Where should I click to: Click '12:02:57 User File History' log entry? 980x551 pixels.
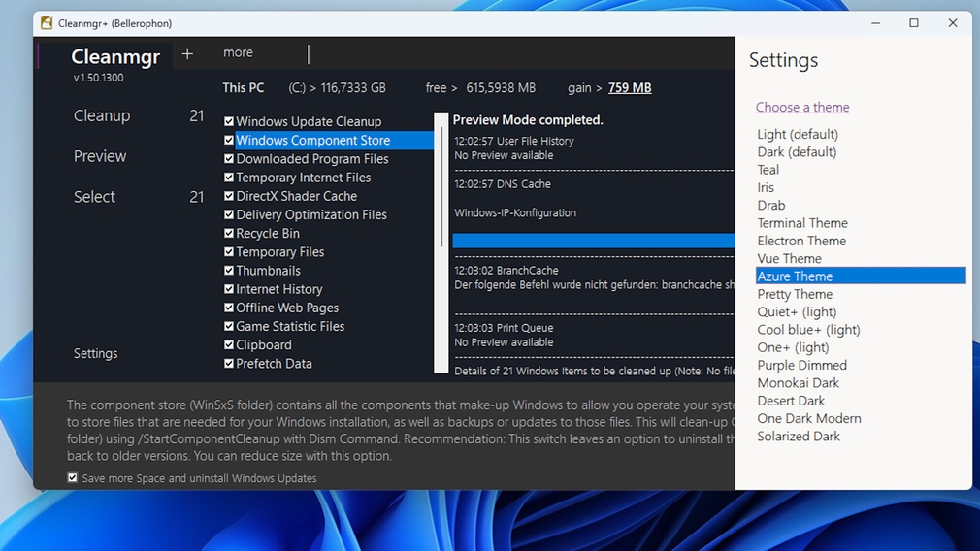(x=513, y=142)
